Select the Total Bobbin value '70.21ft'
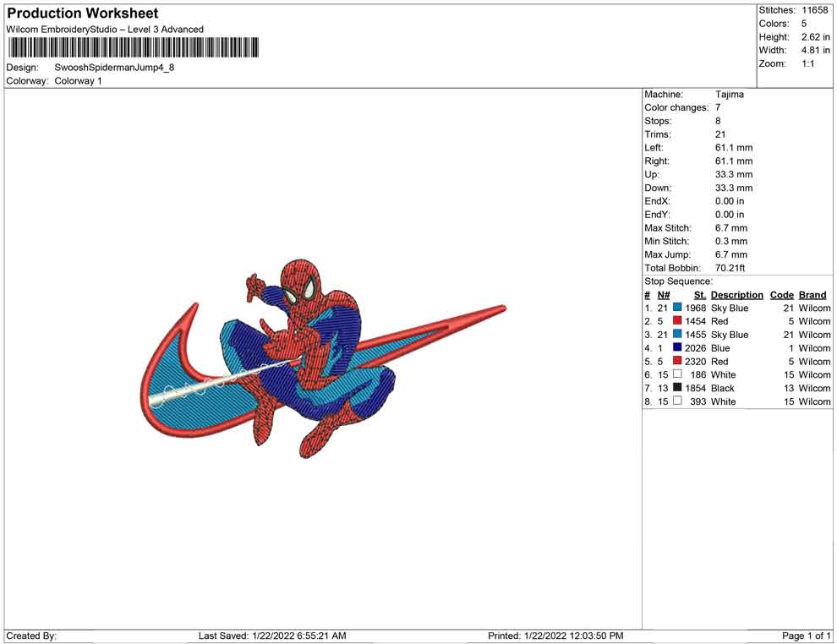Image resolution: width=837 pixels, height=644 pixels. pyautogui.click(x=730, y=267)
